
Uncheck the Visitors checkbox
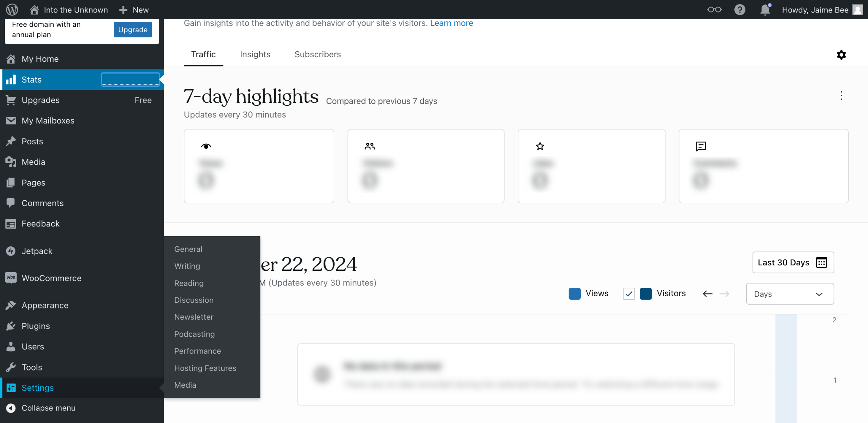pos(629,294)
